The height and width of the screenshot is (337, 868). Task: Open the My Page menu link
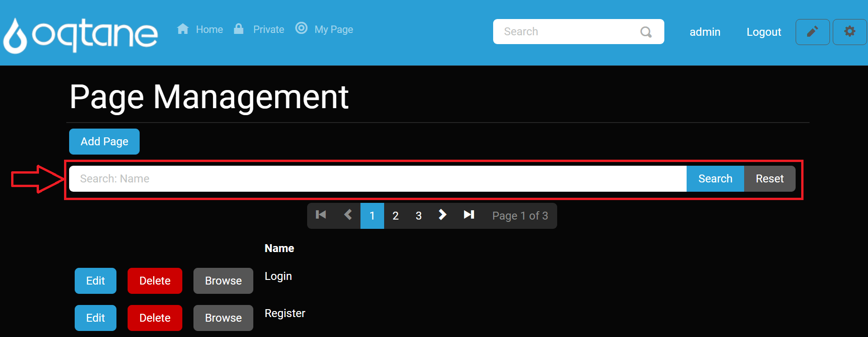[334, 30]
